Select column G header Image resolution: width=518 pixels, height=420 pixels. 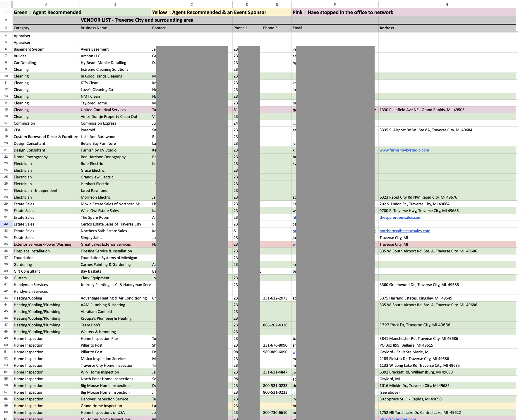[447, 4]
